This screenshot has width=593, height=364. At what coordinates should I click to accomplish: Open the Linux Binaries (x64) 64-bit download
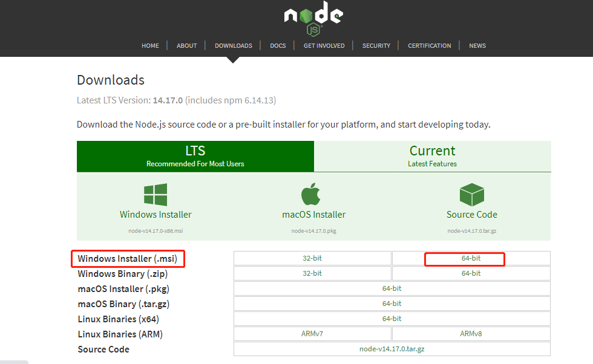[392, 319]
